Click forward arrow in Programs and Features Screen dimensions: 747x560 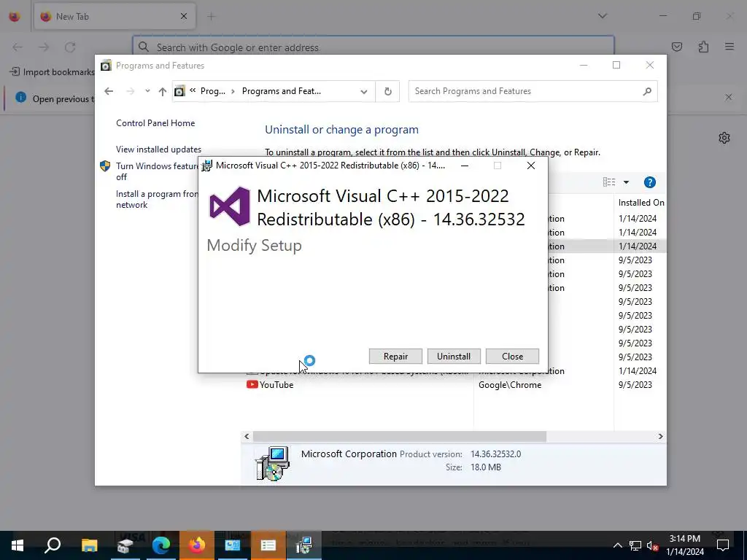pos(130,91)
